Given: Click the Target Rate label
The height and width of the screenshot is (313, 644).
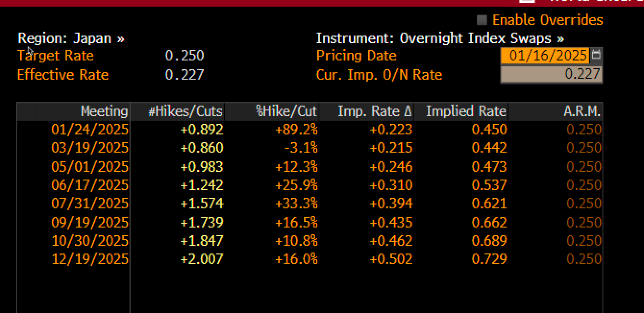Looking at the screenshot, I should coord(55,56).
